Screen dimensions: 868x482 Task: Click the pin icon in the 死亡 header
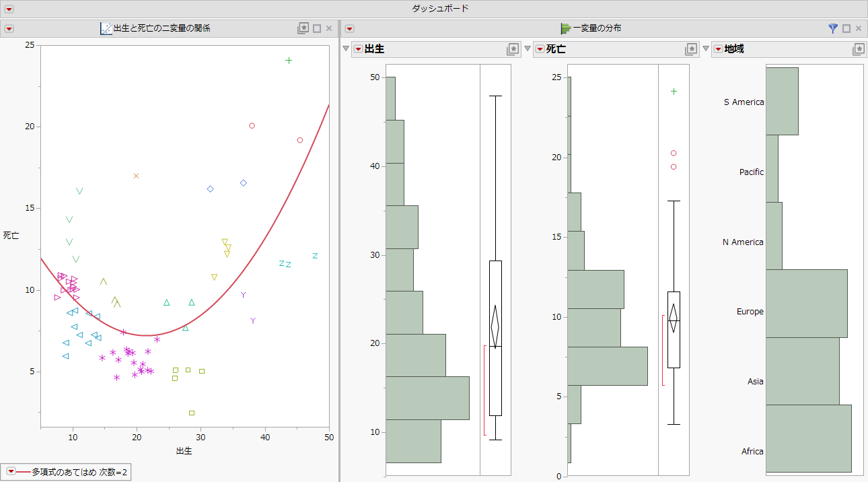pyautogui.click(x=691, y=49)
